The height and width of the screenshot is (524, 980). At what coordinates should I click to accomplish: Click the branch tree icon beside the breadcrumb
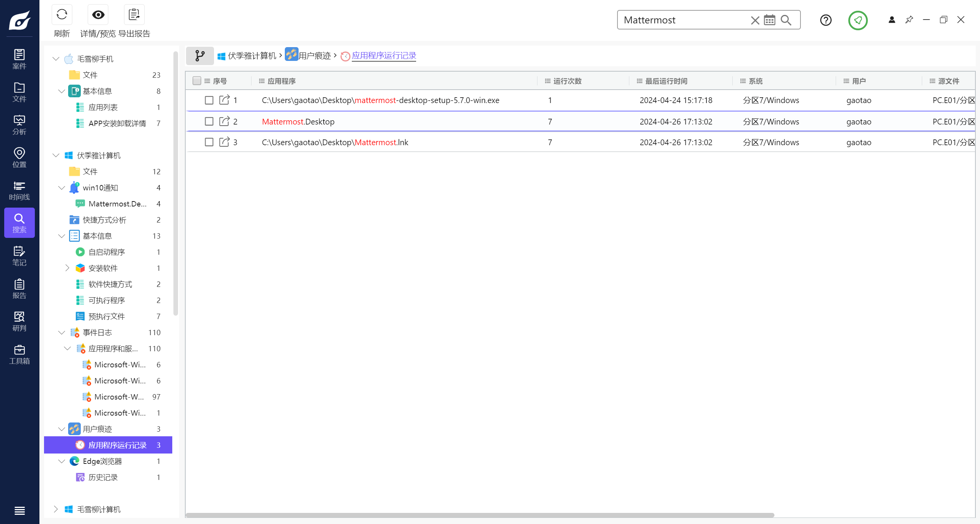(200, 56)
